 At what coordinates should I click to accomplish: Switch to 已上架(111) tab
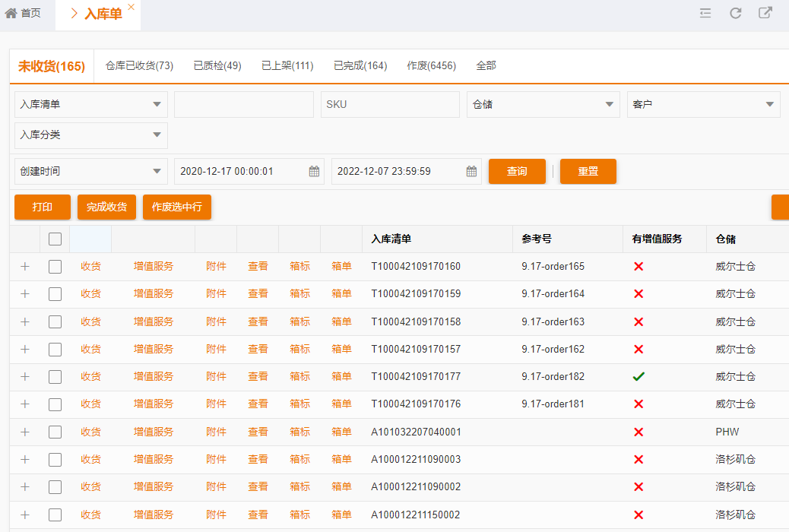(x=287, y=66)
